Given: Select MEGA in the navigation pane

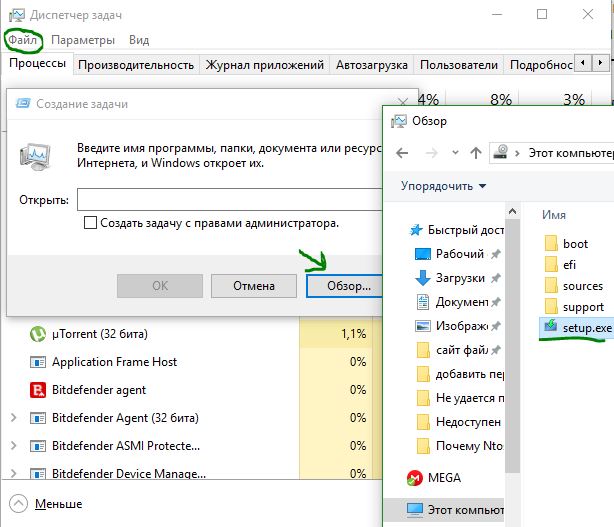Looking at the screenshot, I should 435,478.
